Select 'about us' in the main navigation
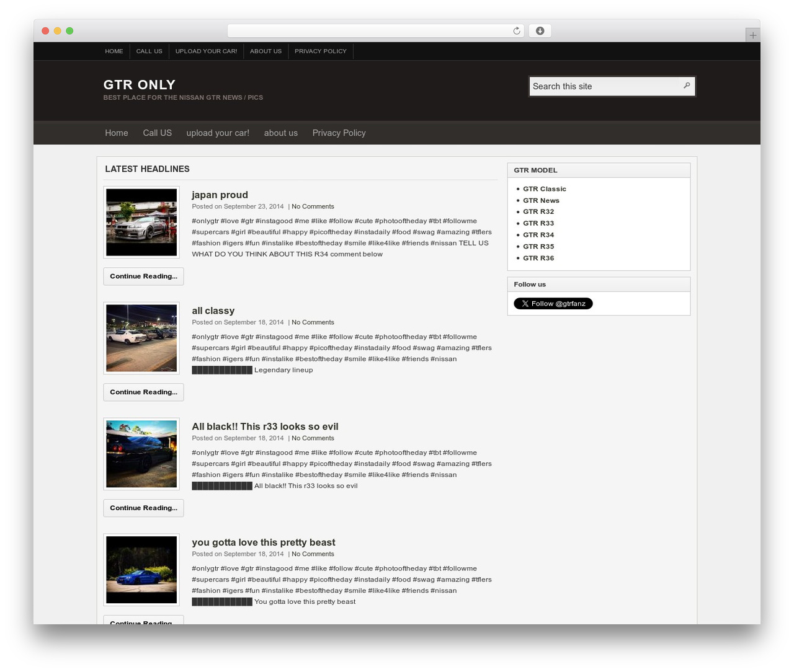This screenshot has height=672, width=794. [281, 133]
